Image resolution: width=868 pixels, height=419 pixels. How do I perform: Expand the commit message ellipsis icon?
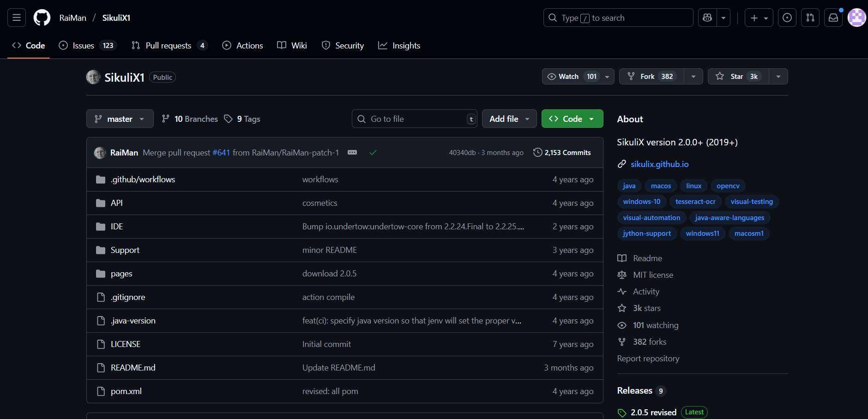[352, 152]
